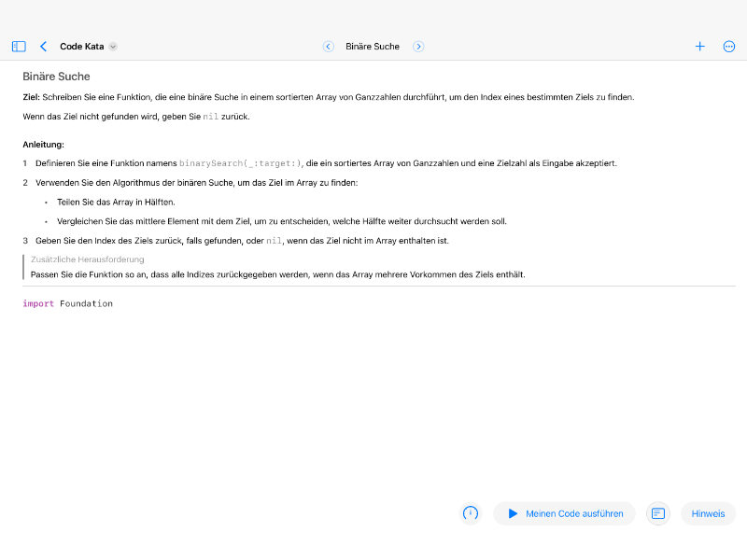Open the circled ellipsis options icon
The height and width of the screenshot is (560, 747).
click(729, 46)
